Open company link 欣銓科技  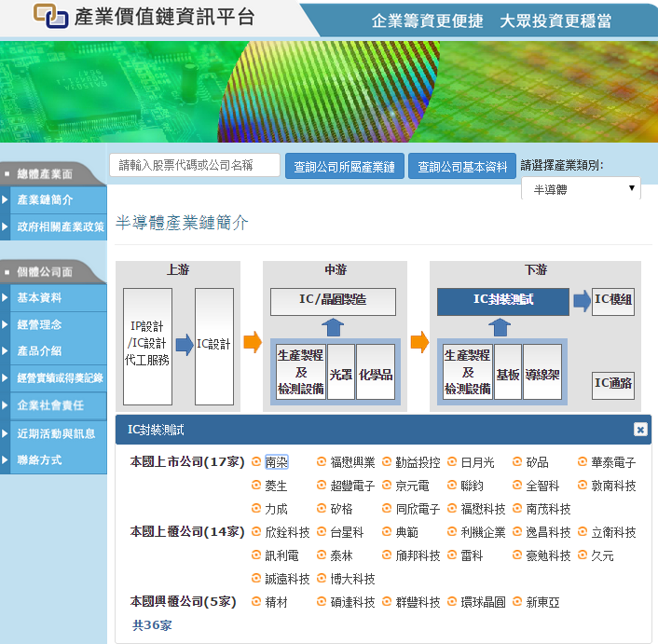click(287, 532)
